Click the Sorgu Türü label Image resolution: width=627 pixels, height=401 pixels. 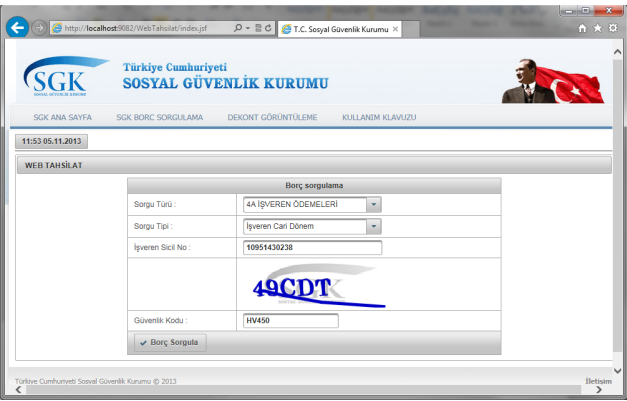click(155, 204)
